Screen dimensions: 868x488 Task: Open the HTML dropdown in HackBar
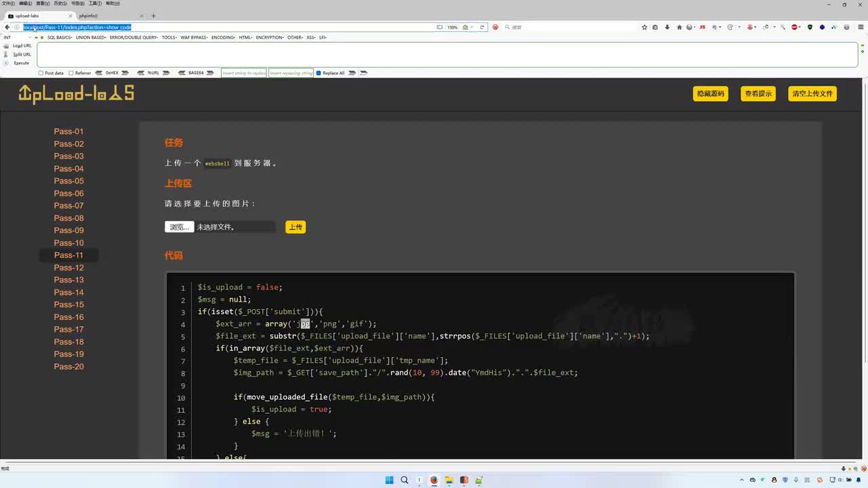pyautogui.click(x=245, y=37)
